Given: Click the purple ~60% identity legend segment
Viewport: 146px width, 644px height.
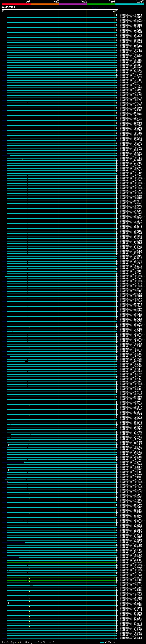Looking at the screenshot, I should tap(73, 4).
